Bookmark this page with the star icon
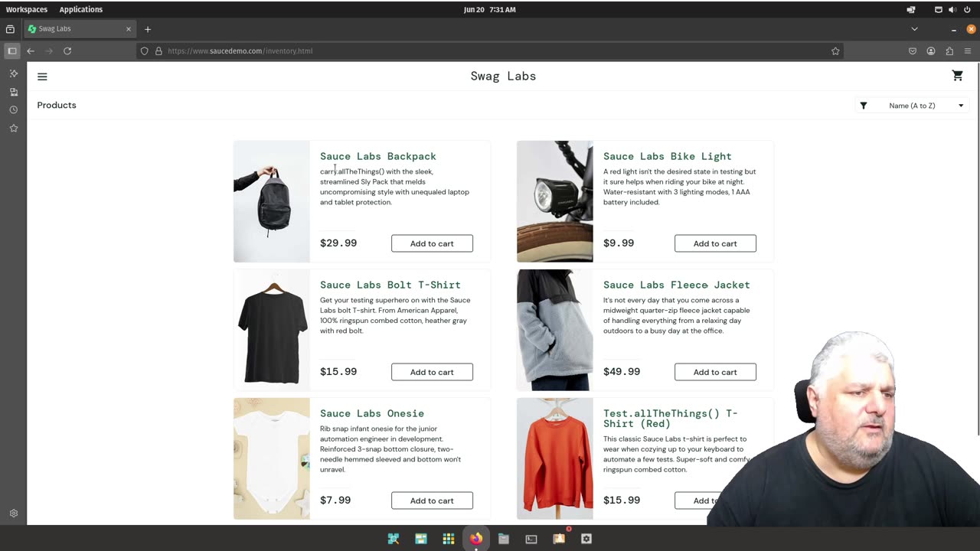 (835, 51)
